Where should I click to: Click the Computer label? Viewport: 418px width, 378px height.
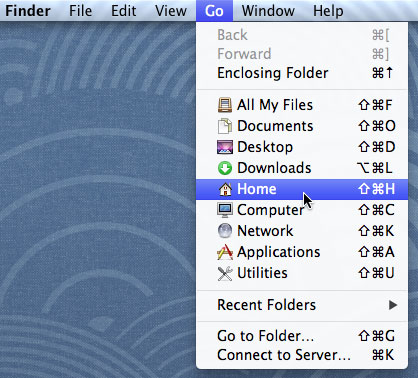(270, 210)
